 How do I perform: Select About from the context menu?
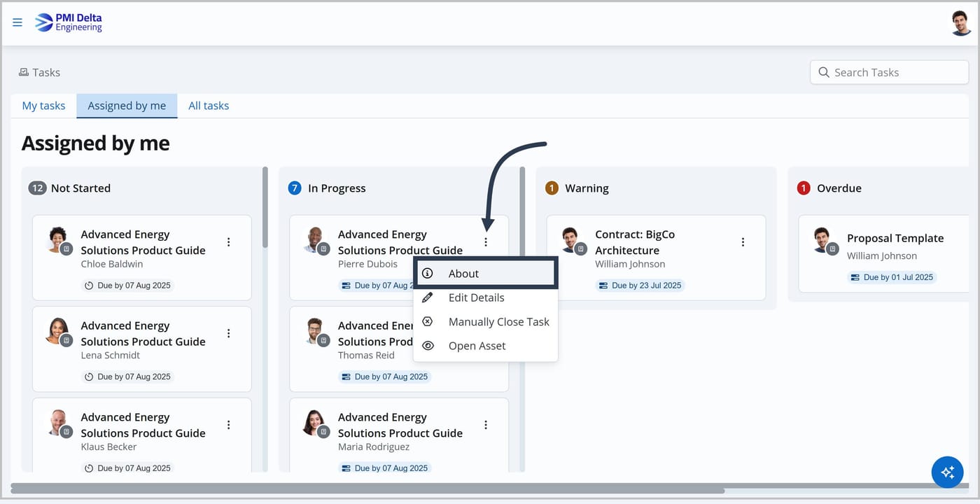pos(486,274)
